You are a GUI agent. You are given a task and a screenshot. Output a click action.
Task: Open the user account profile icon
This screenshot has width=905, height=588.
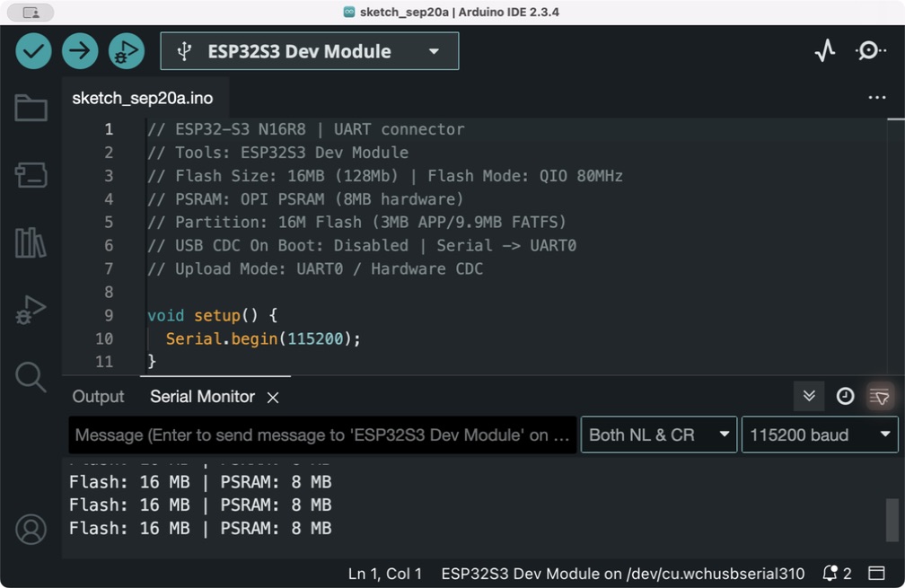[x=31, y=529]
